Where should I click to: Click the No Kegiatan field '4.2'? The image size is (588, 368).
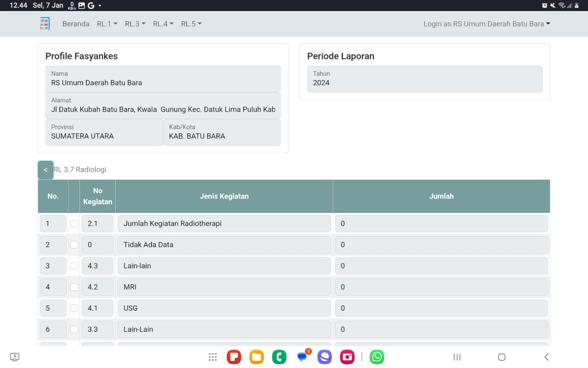coord(97,287)
